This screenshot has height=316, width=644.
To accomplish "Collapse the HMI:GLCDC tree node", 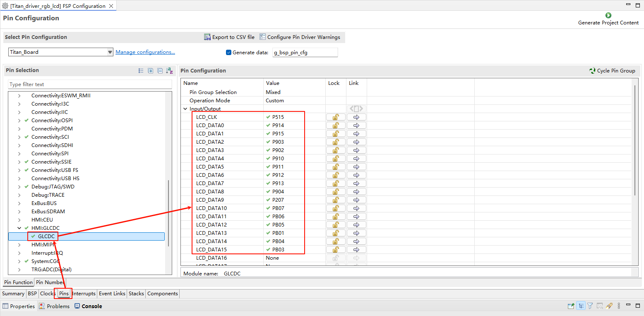I will [19, 228].
